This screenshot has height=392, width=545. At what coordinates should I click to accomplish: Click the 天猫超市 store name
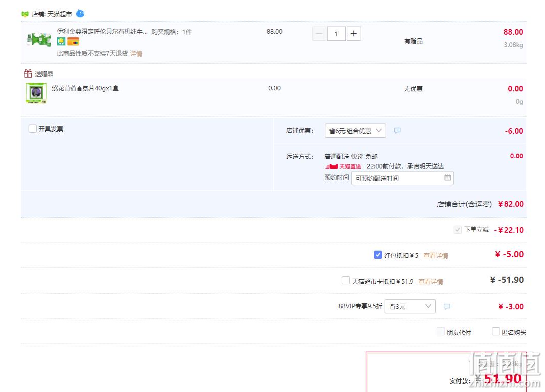coord(59,14)
